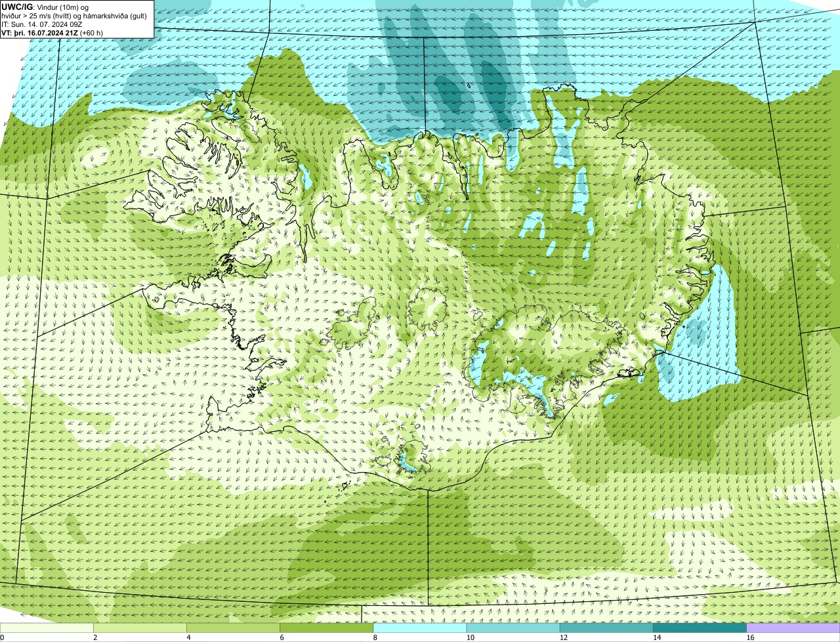This screenshot has width=840, height=642.
Task: Click the '12' value on the color scale
Action: [563, 637]
